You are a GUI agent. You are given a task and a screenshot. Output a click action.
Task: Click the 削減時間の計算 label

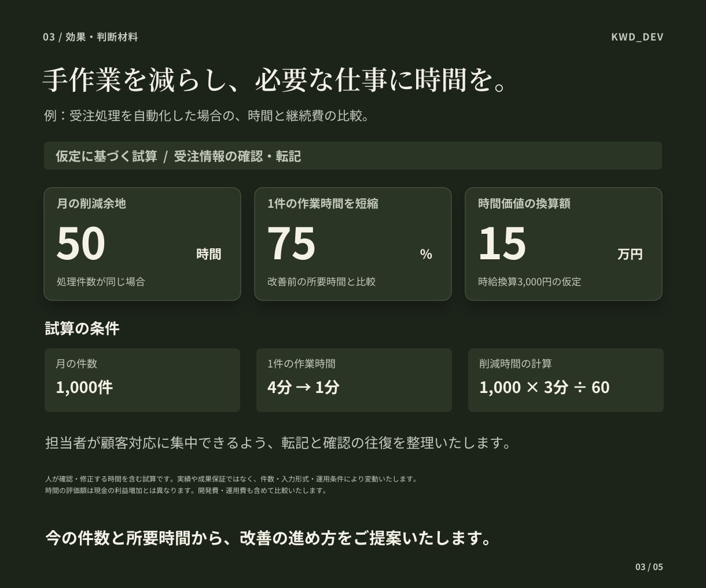pos(516,364)
